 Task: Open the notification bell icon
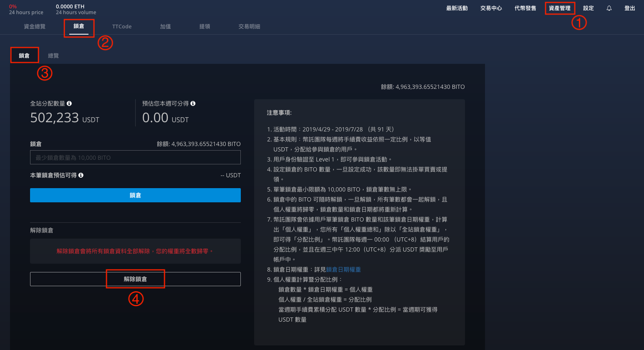tap(609, 8)
